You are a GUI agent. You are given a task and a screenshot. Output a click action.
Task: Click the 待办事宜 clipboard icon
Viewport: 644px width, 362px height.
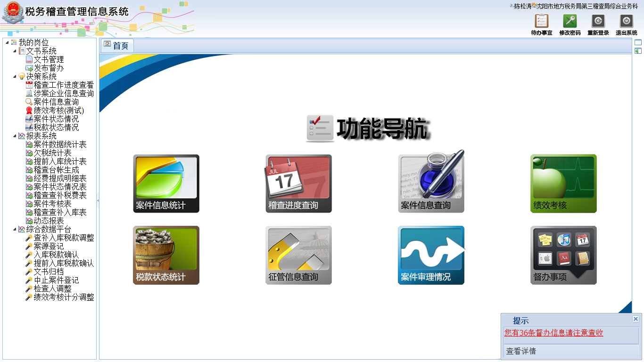542,21
